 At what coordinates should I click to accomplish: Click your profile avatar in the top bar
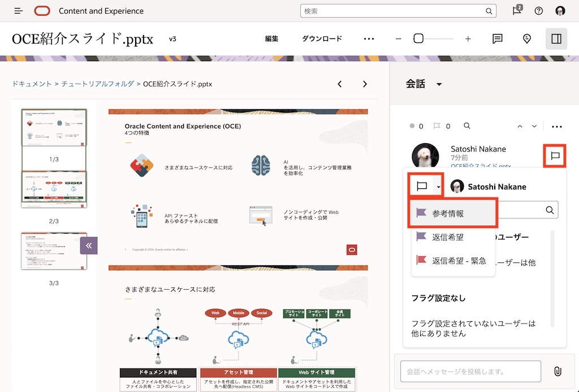point(560,11)
